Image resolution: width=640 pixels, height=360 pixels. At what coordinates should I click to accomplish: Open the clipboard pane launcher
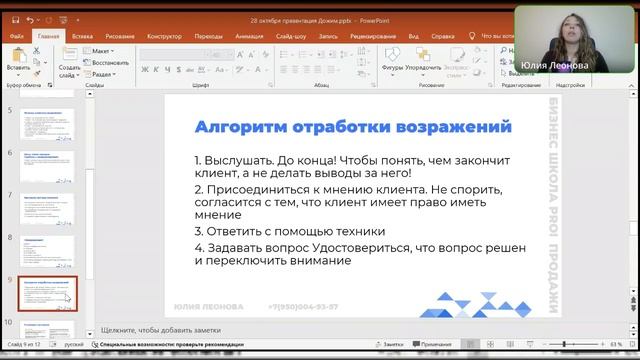tap(50, 85)
